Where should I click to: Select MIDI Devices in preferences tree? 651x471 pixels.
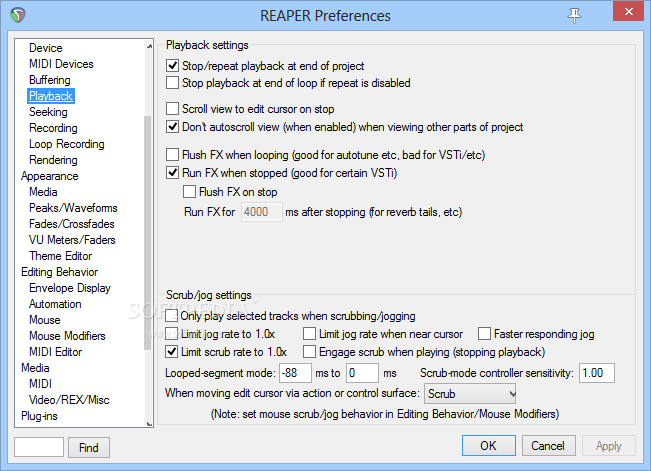click(61, 64)
